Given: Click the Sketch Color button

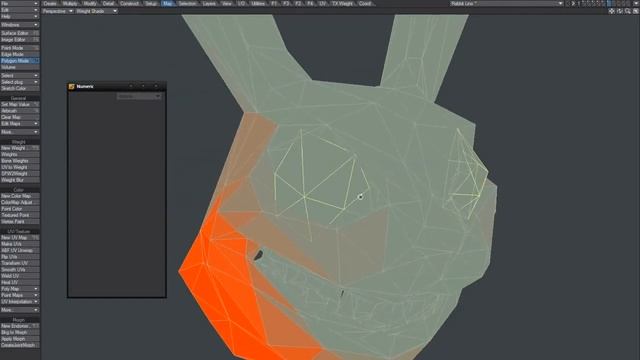Looking at the screenshot, I should click(20, 89).
